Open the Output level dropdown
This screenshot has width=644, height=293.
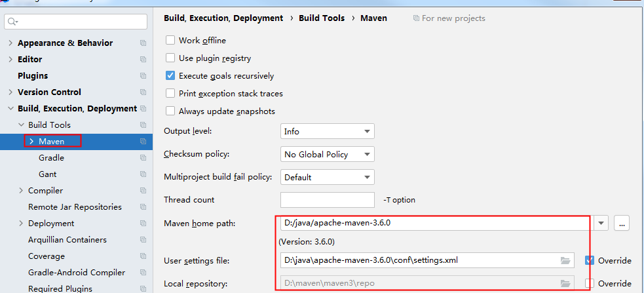(328, 132)
